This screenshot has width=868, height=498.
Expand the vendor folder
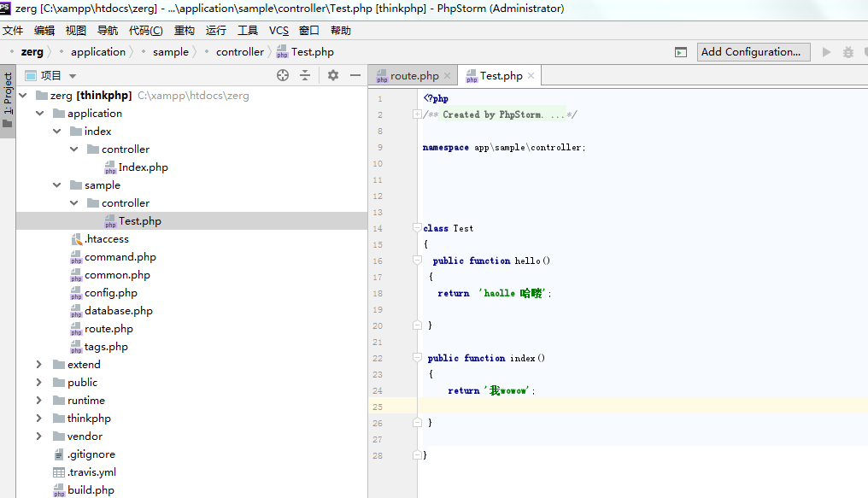[x=38, y=436]
